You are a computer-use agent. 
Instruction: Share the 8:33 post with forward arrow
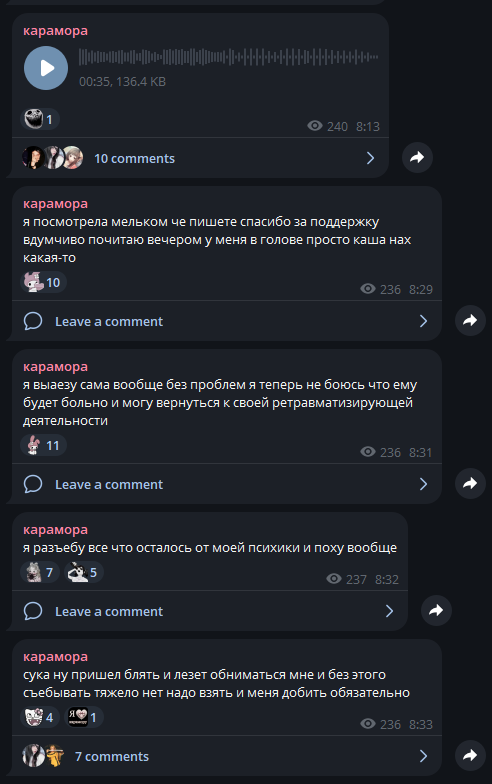click(x=470, y=756)
